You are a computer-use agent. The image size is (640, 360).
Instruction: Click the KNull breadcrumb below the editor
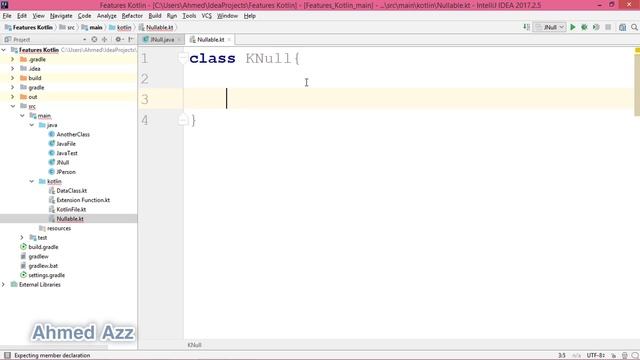[x=195, y=345]
